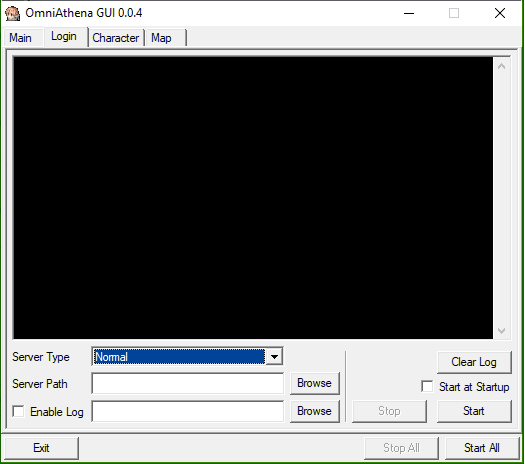Click the log scrollbar down arrow
The height and width of the screenshot is (464, 525).
tap(501, 331)
